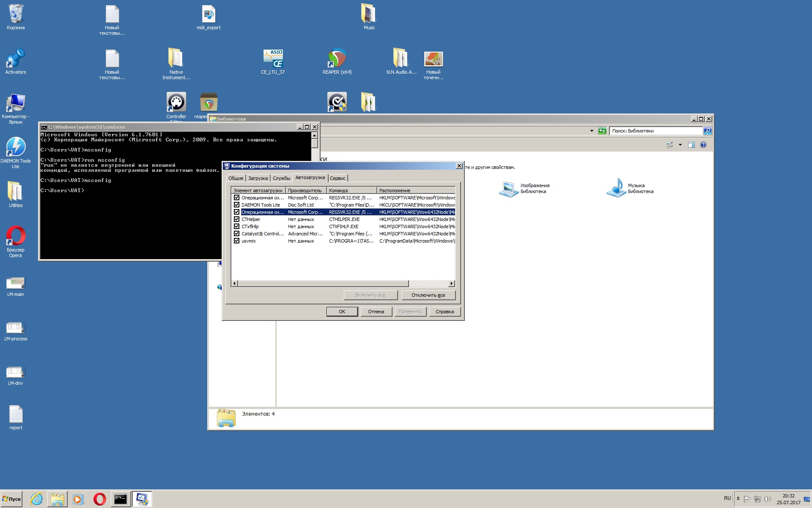Uncheck the CTHelper startup entry

coord(237,219)
